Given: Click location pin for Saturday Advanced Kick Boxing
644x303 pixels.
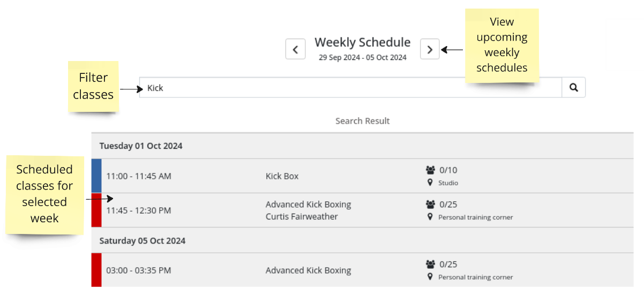Looking at the screenshot, I should (x=430, y=277).
